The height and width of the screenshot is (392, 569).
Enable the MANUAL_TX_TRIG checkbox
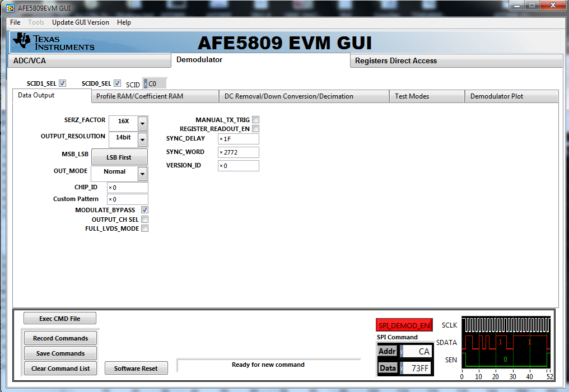pyautogui.click(x=256, y=119)
